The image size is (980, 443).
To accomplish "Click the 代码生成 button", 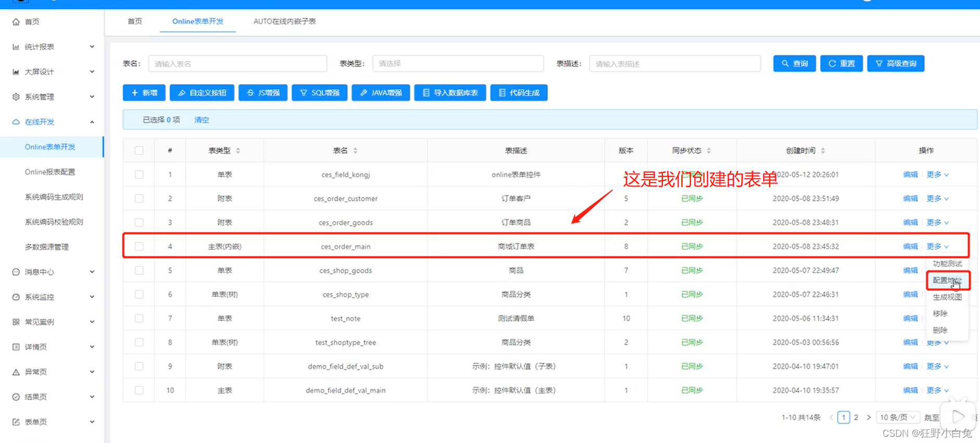I will click(519, 93).
